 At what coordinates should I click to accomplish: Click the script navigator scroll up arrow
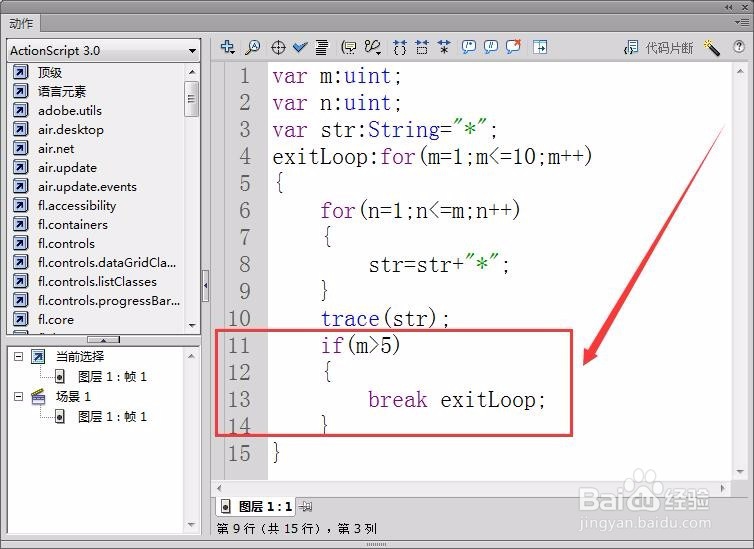(x=191, y=356)
